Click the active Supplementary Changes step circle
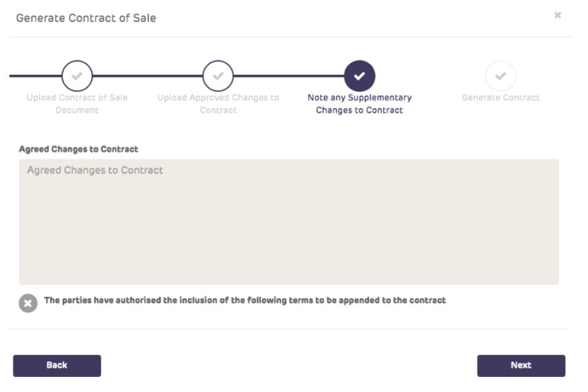Image resolution: width=588 pixels, height=392 pixels. (x=359, y=76)
